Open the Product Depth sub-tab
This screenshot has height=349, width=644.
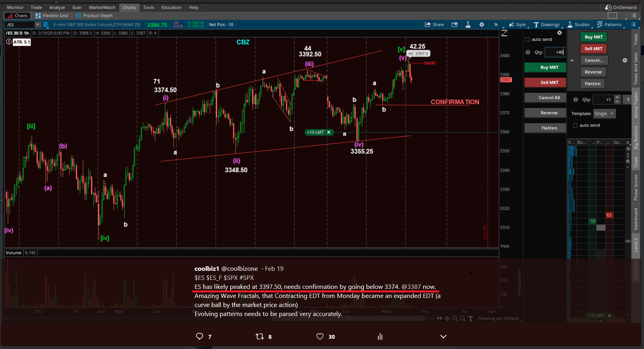click(94, 16)
